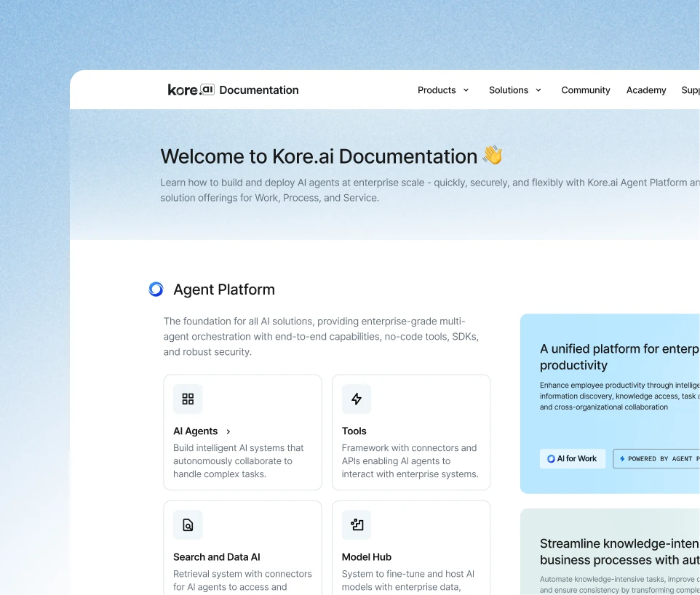The width and height of the screenshot is (700, 595).
Task: Open the Solutions menu
Action: 515,90
